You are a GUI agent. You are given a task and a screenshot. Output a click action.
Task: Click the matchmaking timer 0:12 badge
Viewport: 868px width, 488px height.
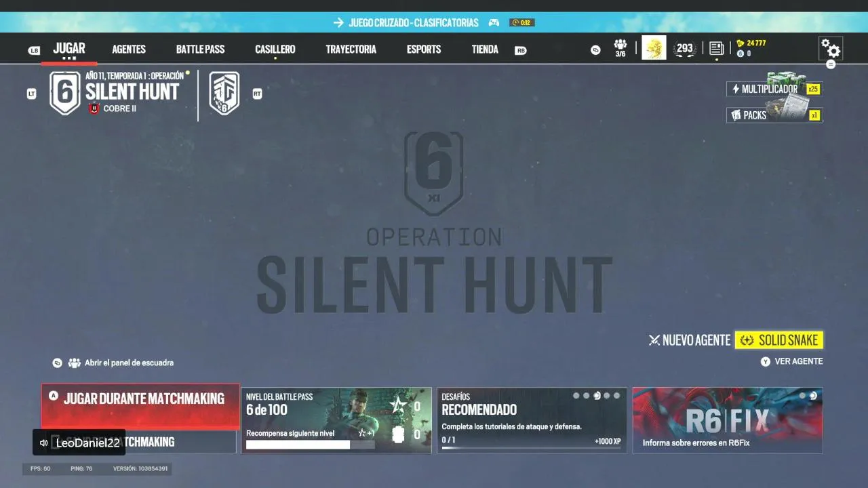click(523, 22)
